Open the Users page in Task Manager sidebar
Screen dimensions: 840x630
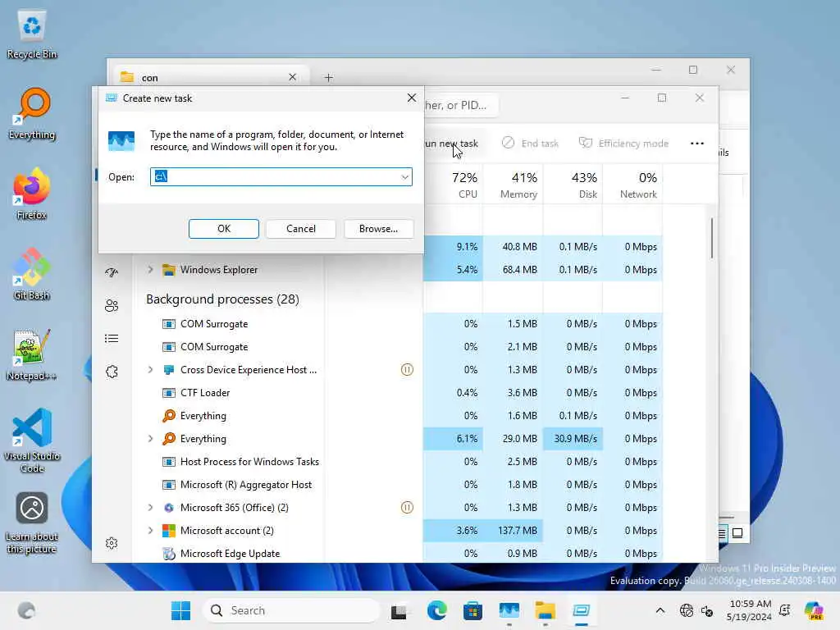(x=112, y=305)
